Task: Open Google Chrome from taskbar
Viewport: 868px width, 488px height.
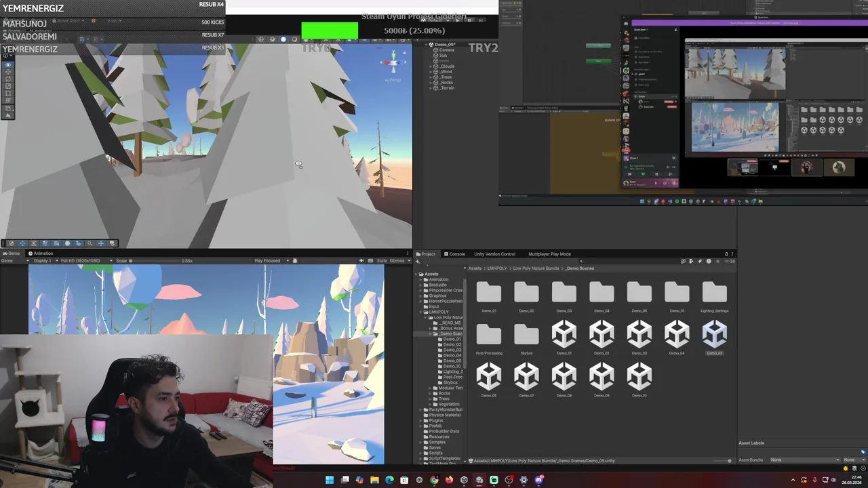Action: 434,480
